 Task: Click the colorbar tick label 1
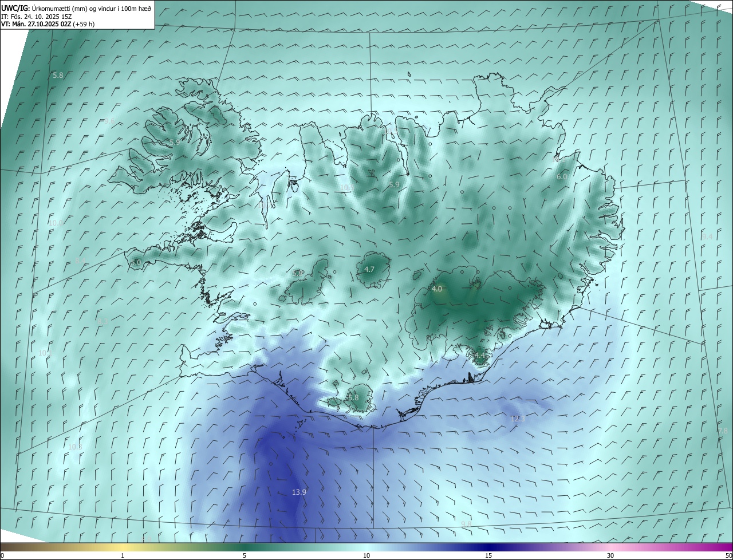click(123, 555)
